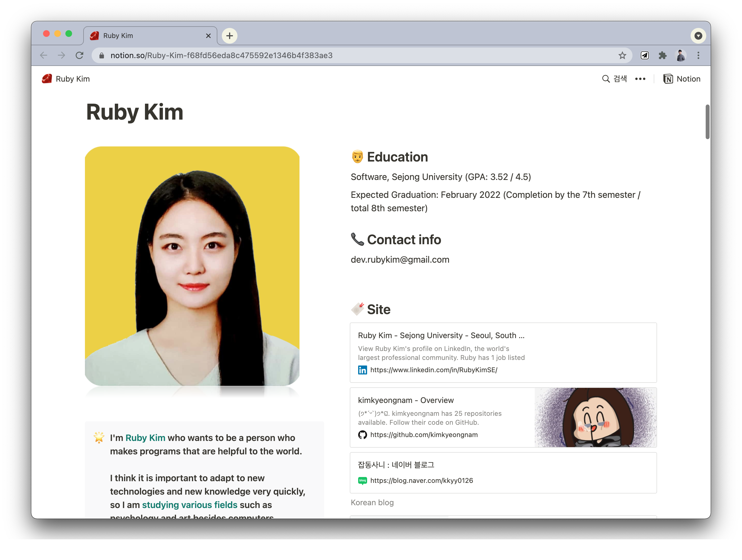This screenshot has width=742, height=560.
Task: Click the green Naver blog icon
Action: [x=362, y=481]
